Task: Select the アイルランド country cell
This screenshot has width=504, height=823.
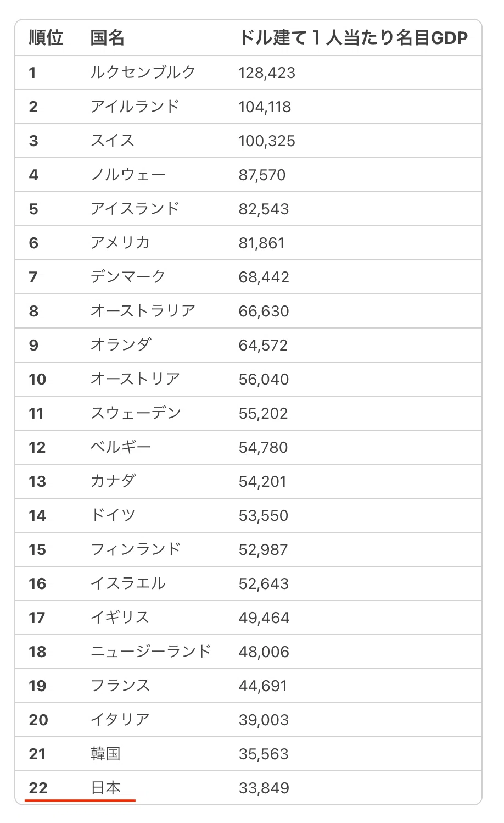Action: [x=135, y=107]
